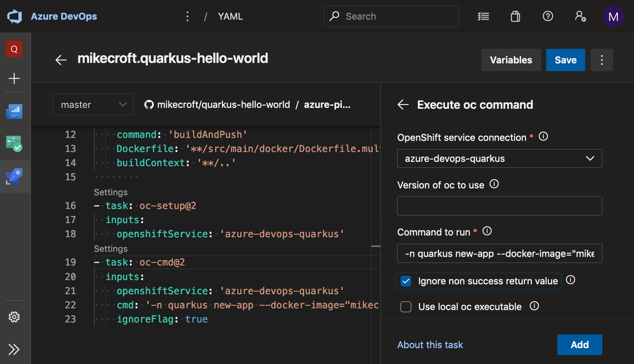Open Project settings gear icon
Image resolution: width=634 pixels, height=364 pixels.
pyautogui.click(x=14, y=317)
